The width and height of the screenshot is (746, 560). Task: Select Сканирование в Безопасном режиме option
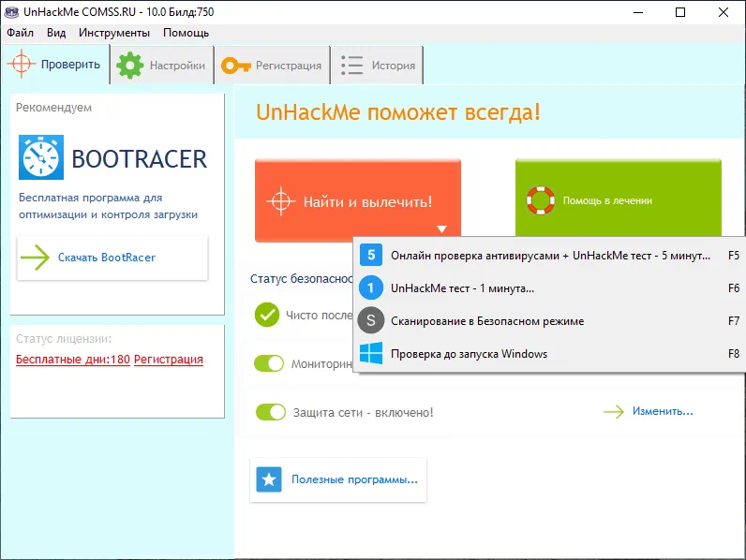[x=549, y=321]
